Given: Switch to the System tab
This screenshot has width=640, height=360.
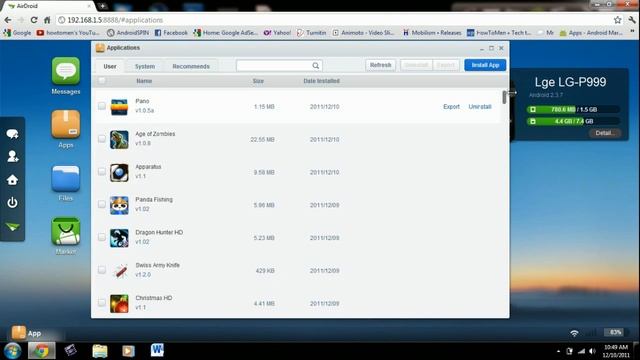Looking at the screenshot, I should (x=145, y=66).
